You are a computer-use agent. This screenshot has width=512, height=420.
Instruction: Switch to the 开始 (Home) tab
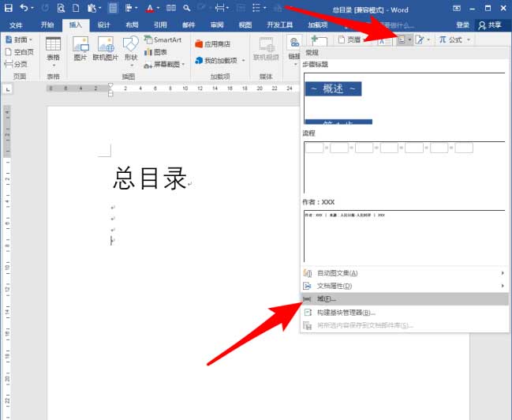click(47, 24)
